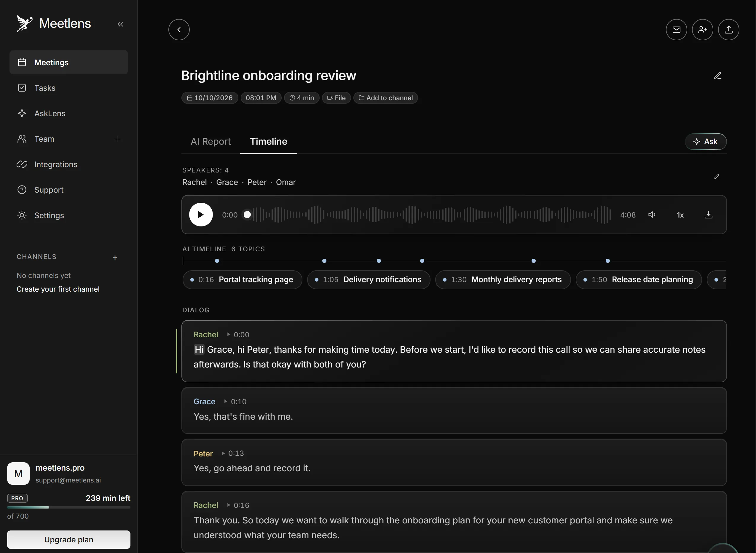Open Support in the sidebar
756x553 pixels.
click(x=69, y=190)
